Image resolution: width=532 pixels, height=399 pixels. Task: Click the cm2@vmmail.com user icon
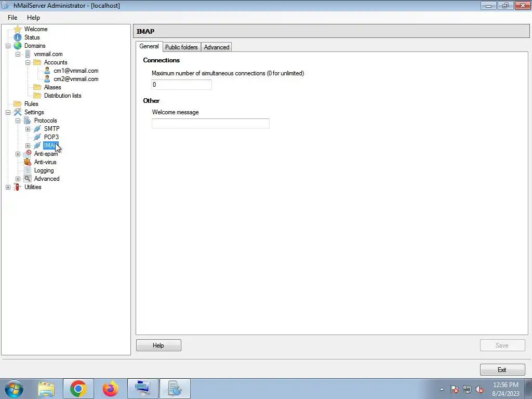tap(47, 79)
